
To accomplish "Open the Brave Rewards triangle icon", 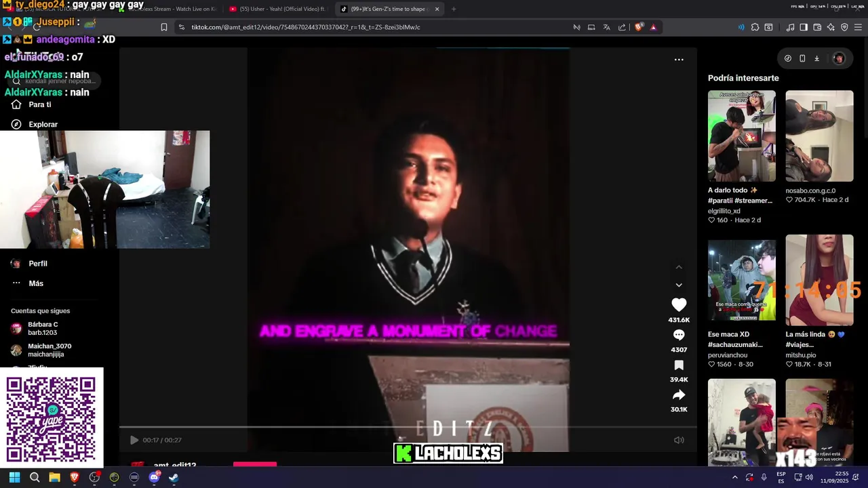I will point(653,27).
